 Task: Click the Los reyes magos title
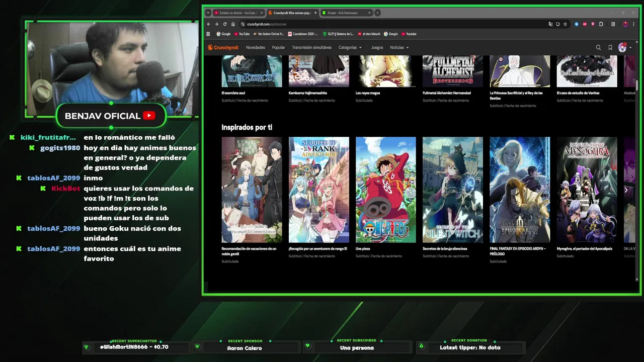(x=368, y=93)
